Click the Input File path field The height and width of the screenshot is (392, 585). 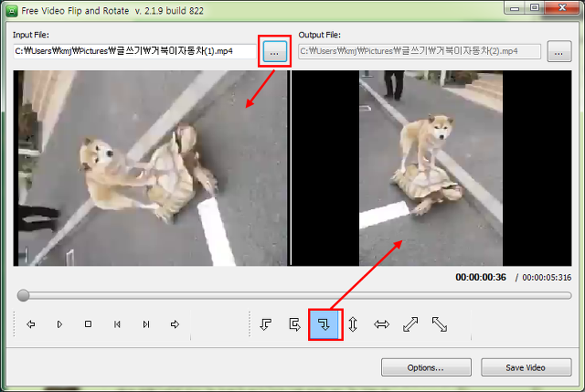point(135,51)
